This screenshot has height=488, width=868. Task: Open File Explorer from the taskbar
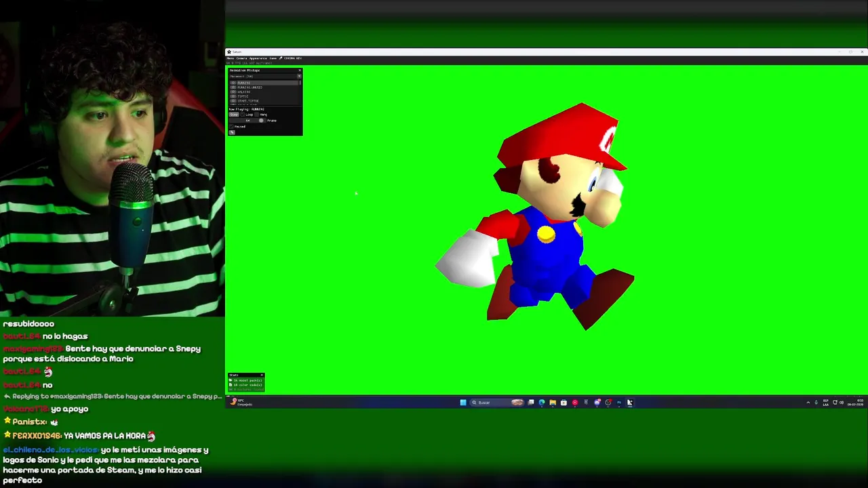(553, 403)
